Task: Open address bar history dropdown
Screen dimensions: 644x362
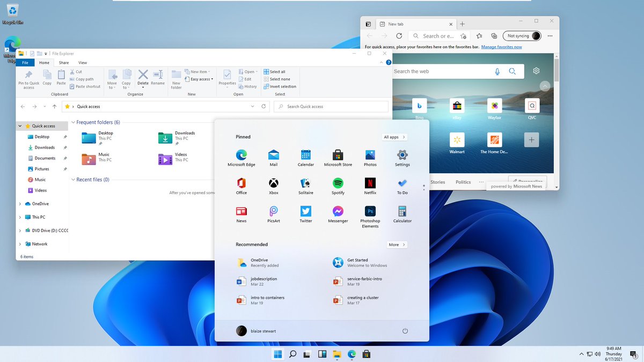Action: click(253, 106)
